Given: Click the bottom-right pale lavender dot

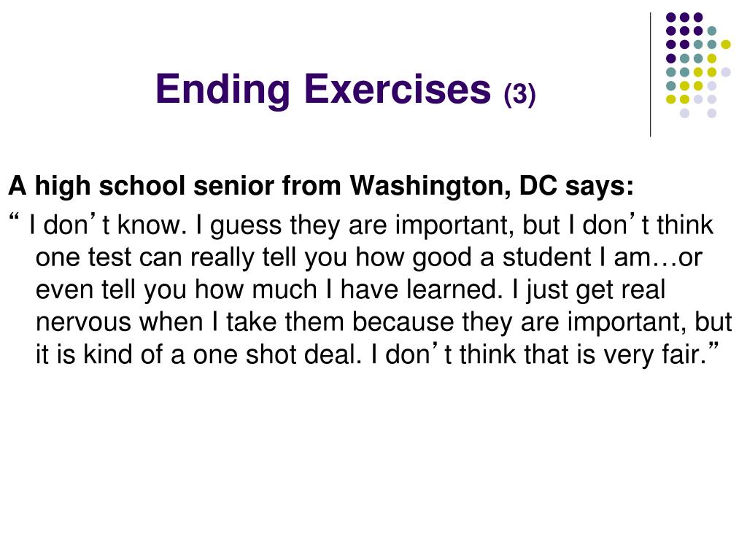Looking at the screenshot, I should click(712, 113).
